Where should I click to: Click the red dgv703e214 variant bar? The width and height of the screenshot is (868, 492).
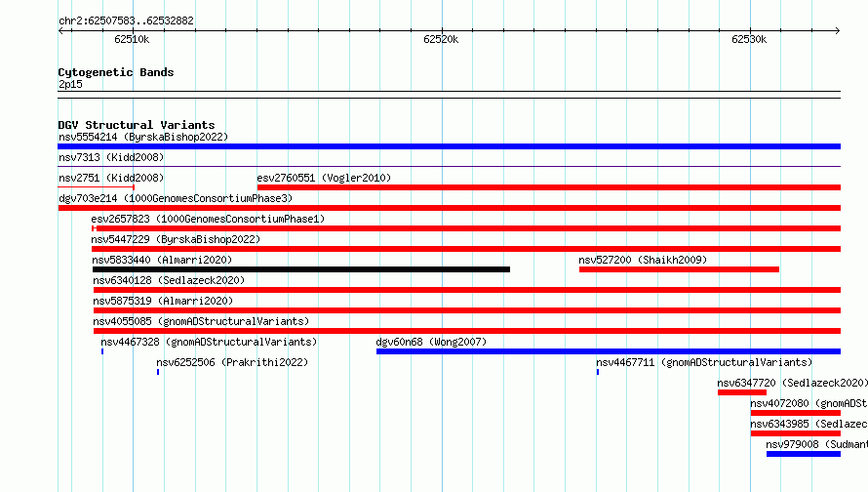point(450,208)
